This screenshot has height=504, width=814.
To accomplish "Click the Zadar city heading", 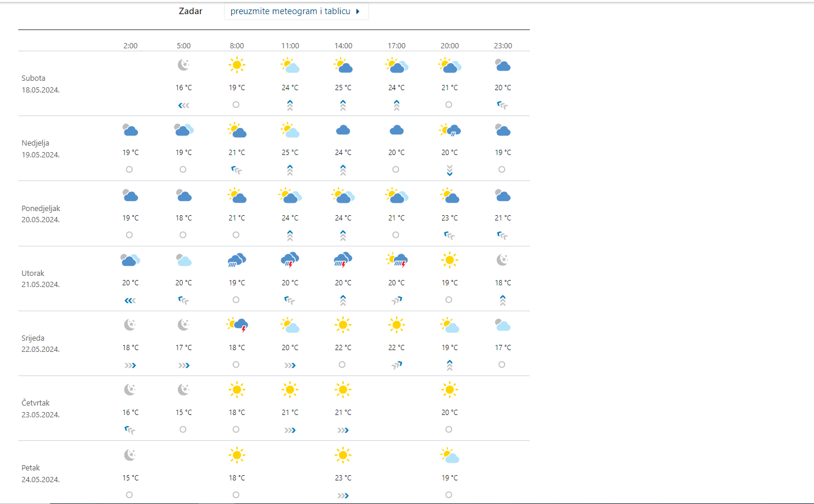I will pos(190,11).
